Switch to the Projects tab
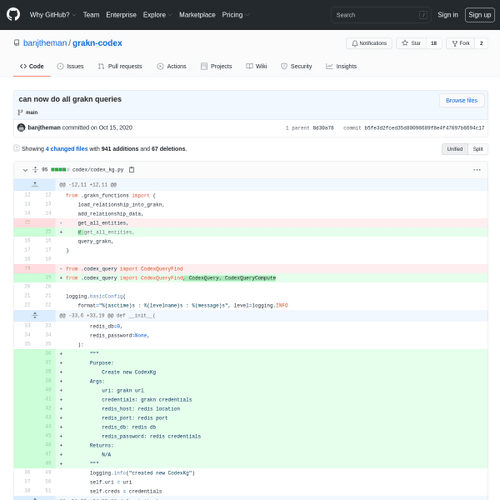Screen dimensions: 500x500 [216, 66]
